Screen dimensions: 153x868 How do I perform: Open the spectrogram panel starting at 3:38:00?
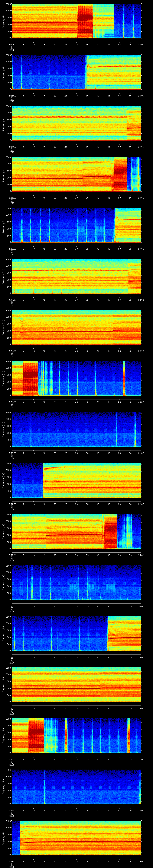pos(77,838)
